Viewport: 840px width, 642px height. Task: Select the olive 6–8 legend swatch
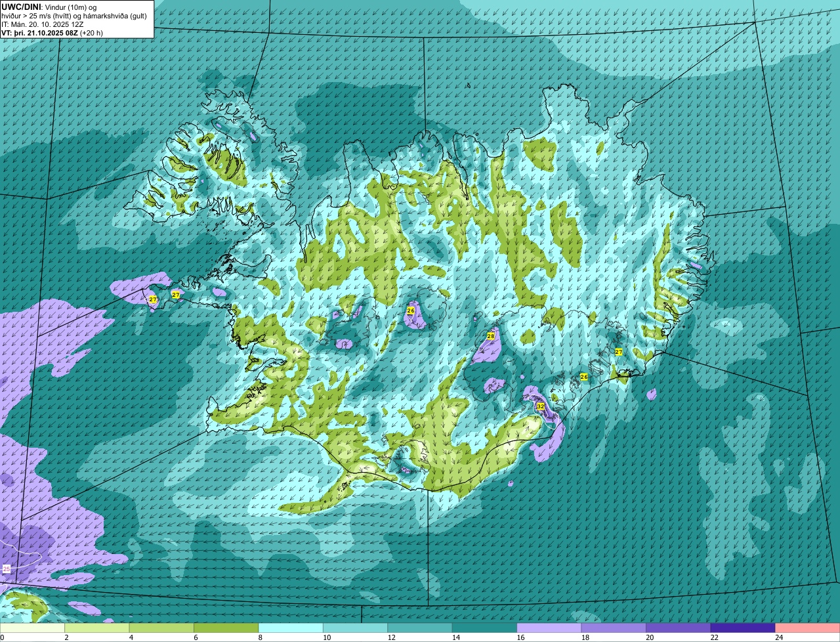tap(226, 628)
